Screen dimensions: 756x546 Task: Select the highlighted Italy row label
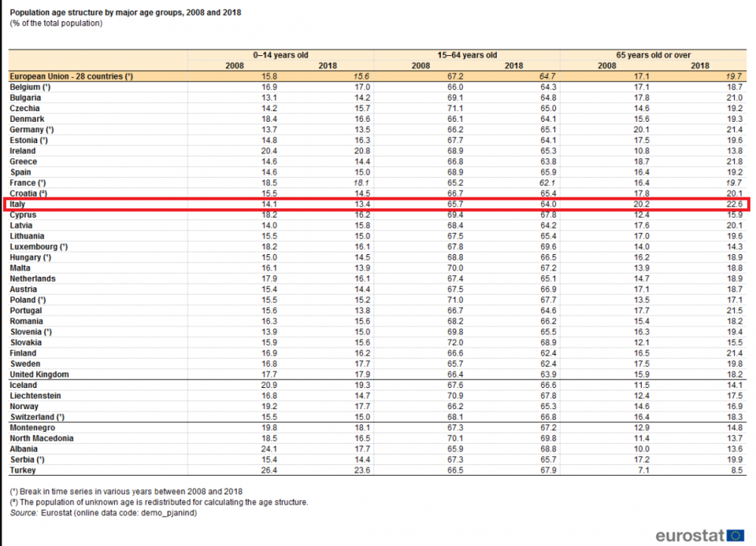17,204
